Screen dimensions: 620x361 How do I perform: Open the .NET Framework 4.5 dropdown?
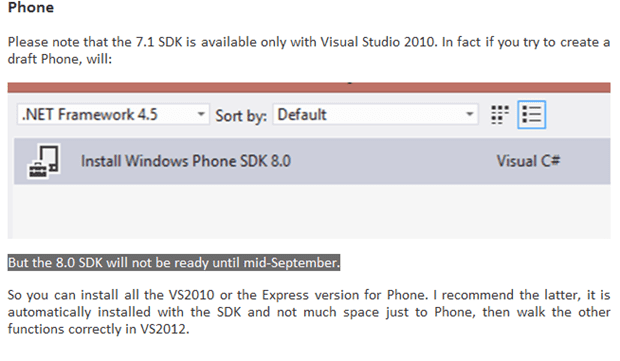click(x=113, y=115)
